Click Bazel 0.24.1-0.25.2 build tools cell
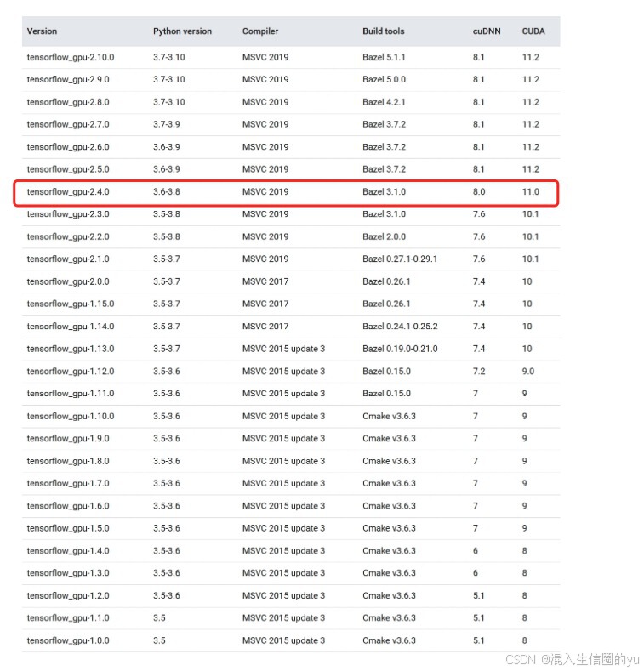Viewport: 644px width, 671px height. point(400,327)
